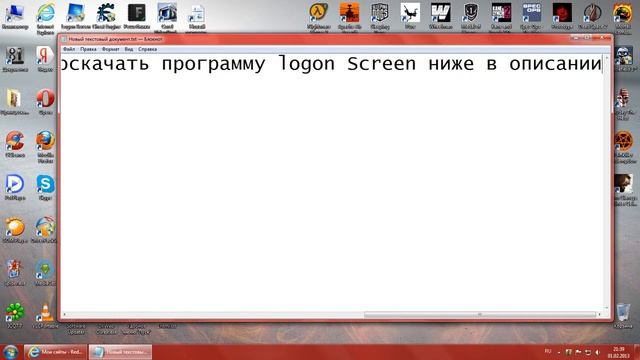
Task: Click the left arrow of horizontal scrollbar
Action: (x=64, y=314)
